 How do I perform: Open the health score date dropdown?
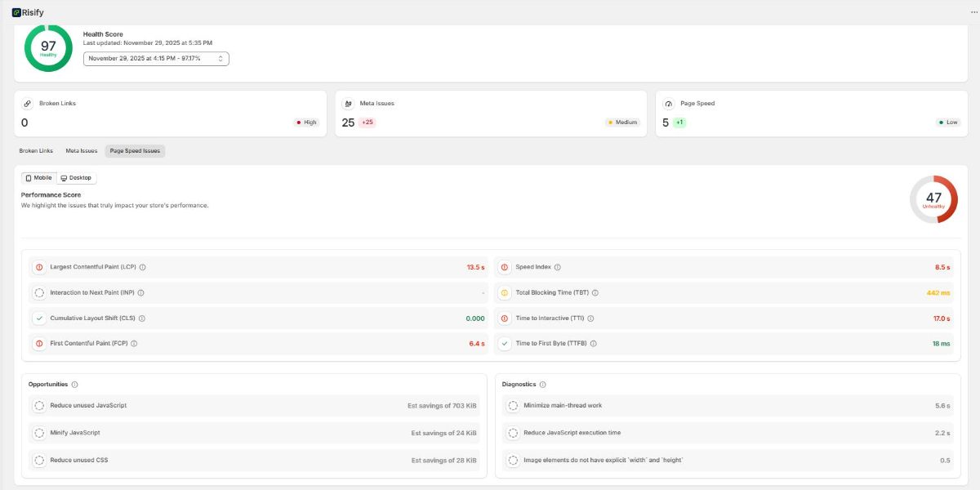(156, 59)
